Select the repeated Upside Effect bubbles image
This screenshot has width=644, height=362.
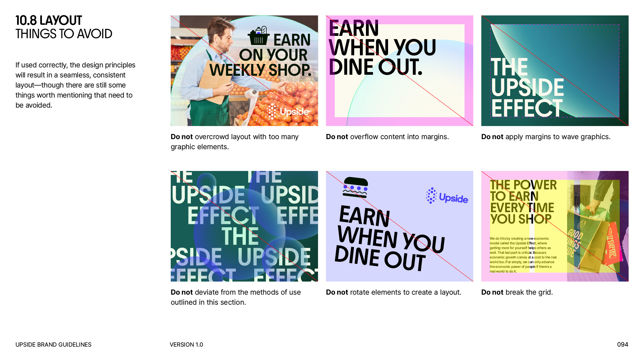[x=244, y=226]
